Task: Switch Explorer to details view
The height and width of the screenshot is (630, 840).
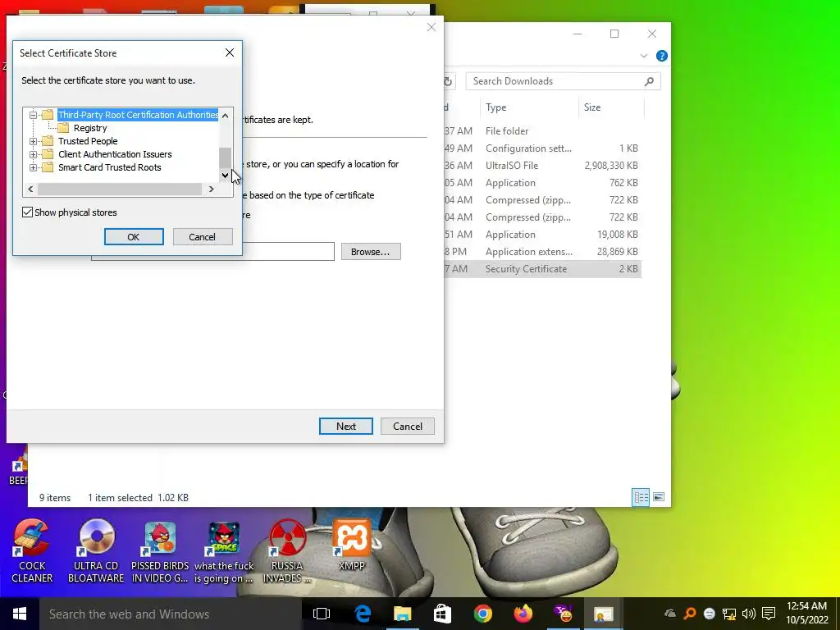Action: (641, 497)
